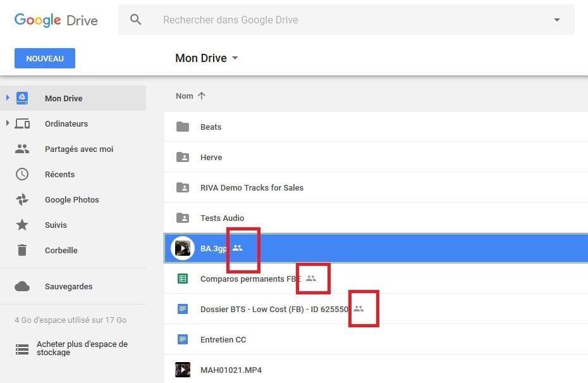Screen dimensions: 588x383
Task: Expand the Ordinateurs tree arrow
Action: click(8, 123)
